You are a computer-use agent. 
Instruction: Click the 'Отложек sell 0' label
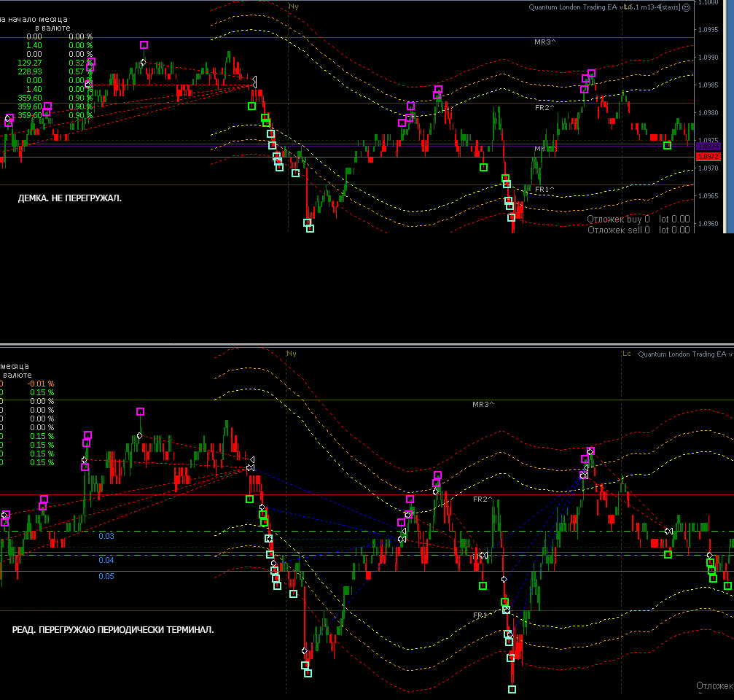tap(618, 230)
